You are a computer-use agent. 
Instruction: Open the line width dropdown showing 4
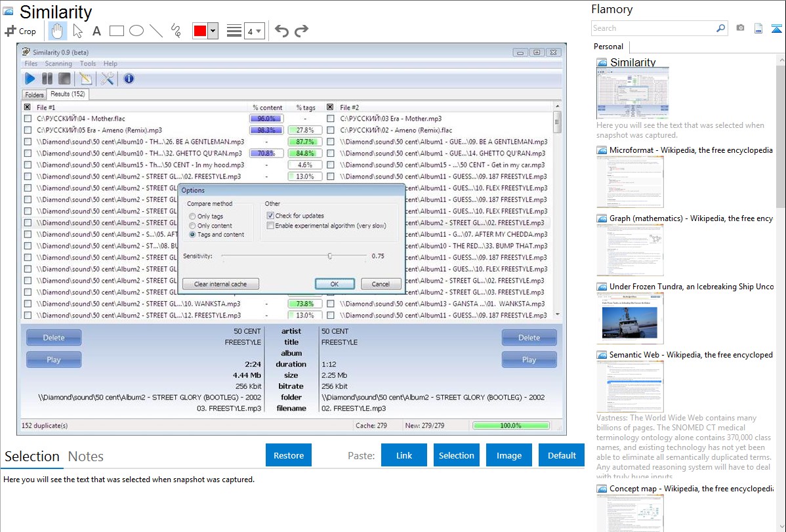[254, 31]
